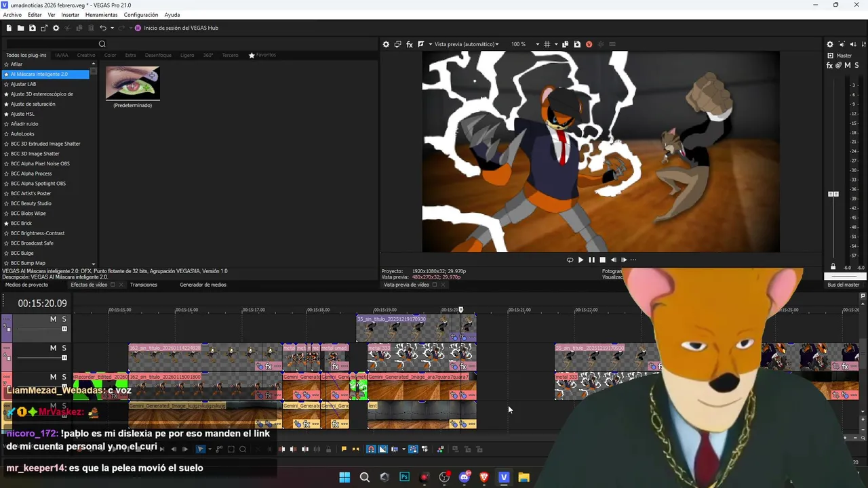Click the 00:15:21.00 ruler mark
This screenshot has height=488, width=868.
pos(519,310)
